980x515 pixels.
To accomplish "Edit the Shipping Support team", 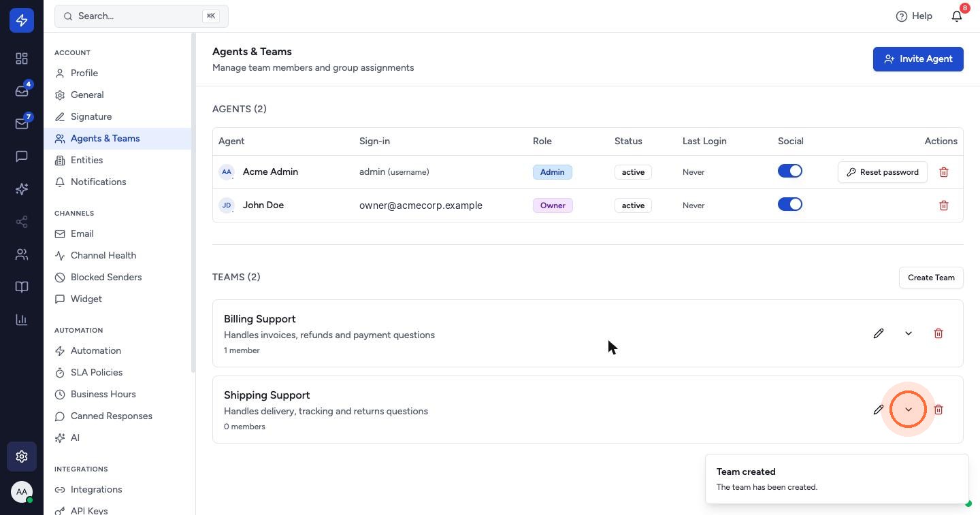I will [x=879, y=410].
